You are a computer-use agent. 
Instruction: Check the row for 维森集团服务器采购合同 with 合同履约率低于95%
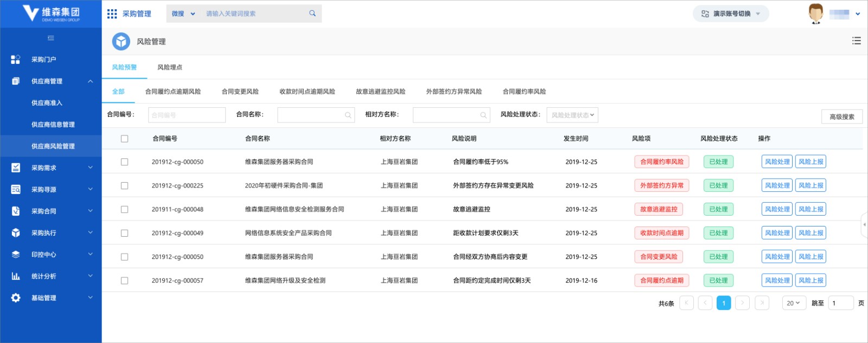tap(124, 162)
